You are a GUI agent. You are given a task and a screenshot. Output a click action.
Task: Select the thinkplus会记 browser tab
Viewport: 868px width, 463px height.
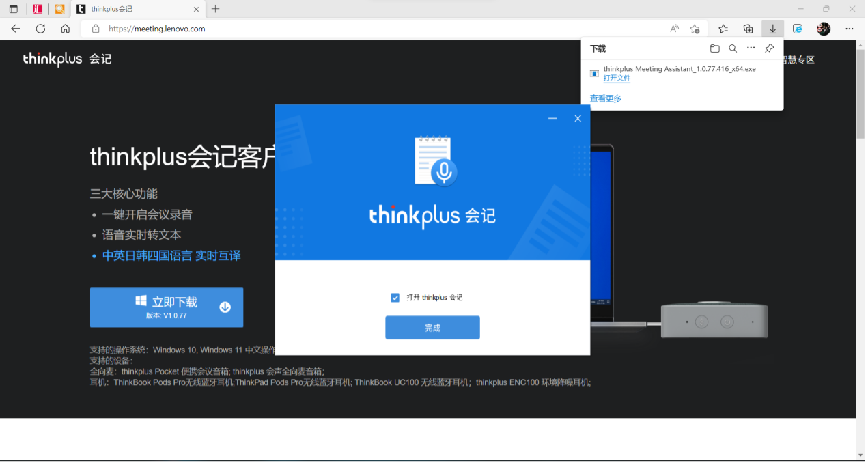tap(137, 9)
